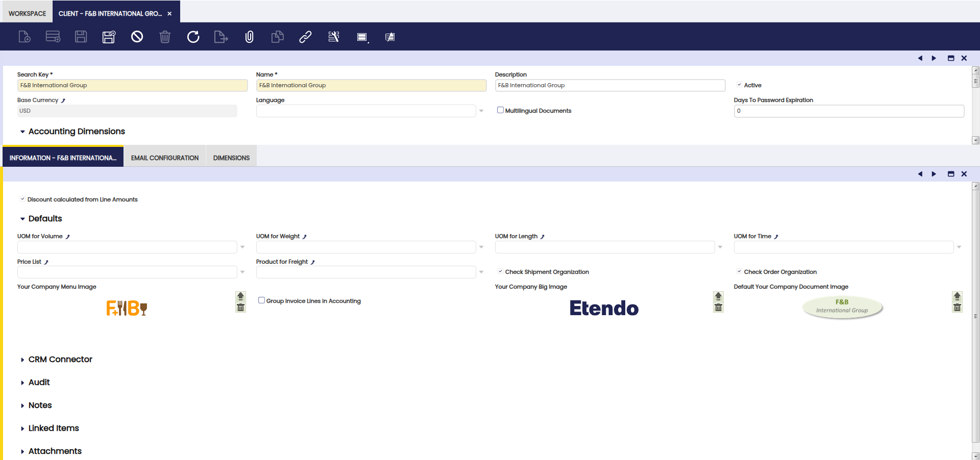Viewport: 980px width, 460px height.
Task: Enable the Multilingual Documents checkbox
Action: point(500,110)
